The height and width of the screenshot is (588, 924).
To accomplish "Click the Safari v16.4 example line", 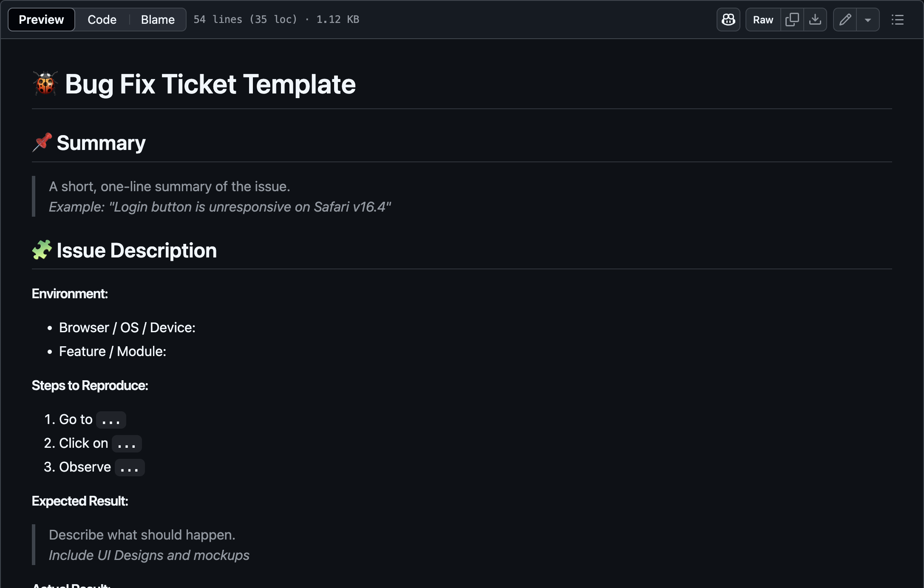I will click(220, 207).
